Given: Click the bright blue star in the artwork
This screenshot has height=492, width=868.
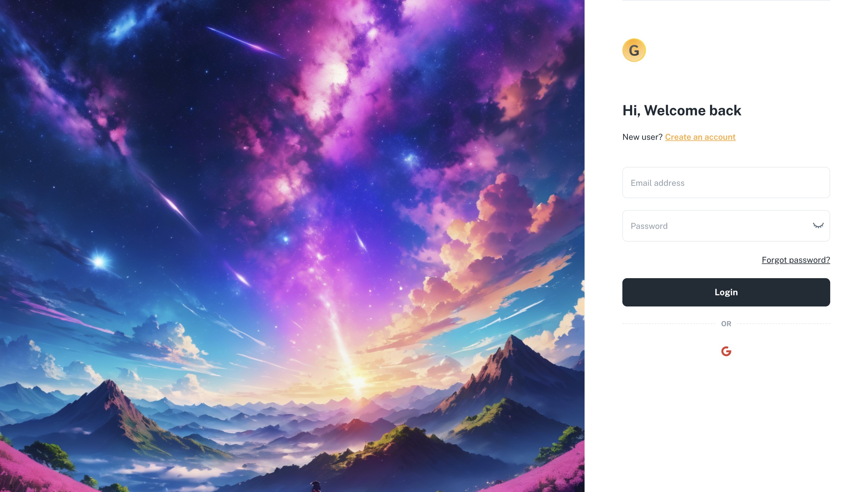Looking at the screenshot, I should point(99,261).
